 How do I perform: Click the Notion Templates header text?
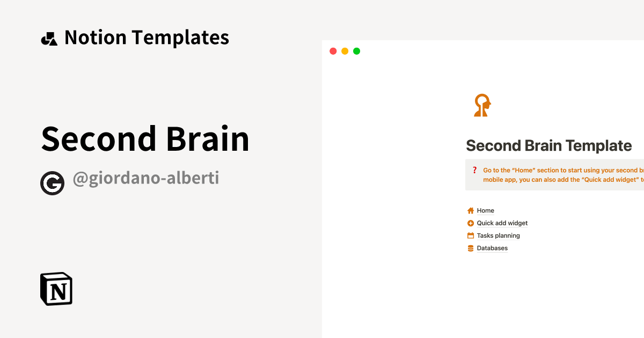pyautogui.click(x=147, y=37)
